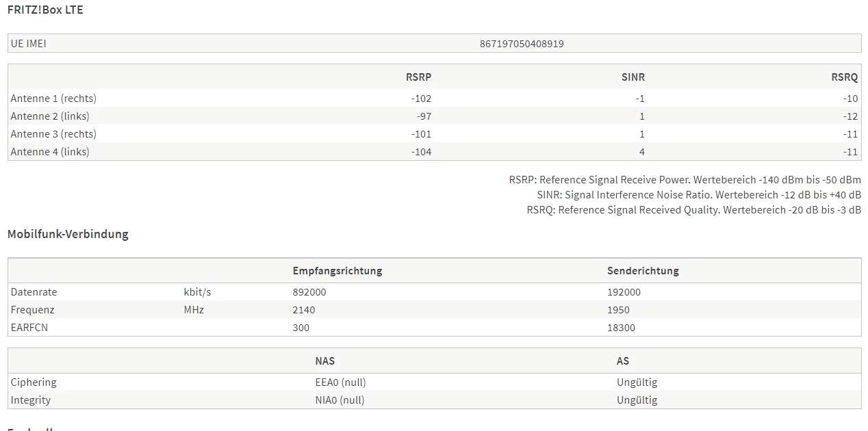Select the Antenne 1 (rechts) row label

[53, 99]
